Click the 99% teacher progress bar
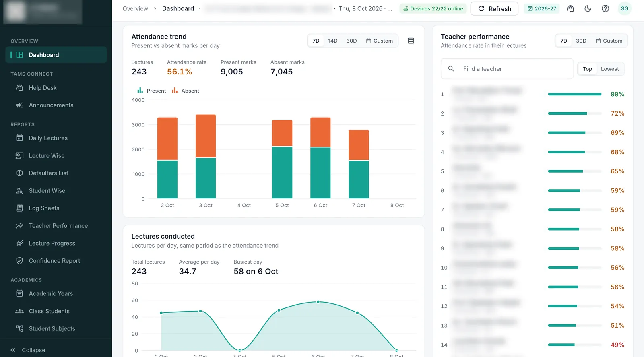The image size is (644, 357). tap(575, 94)
